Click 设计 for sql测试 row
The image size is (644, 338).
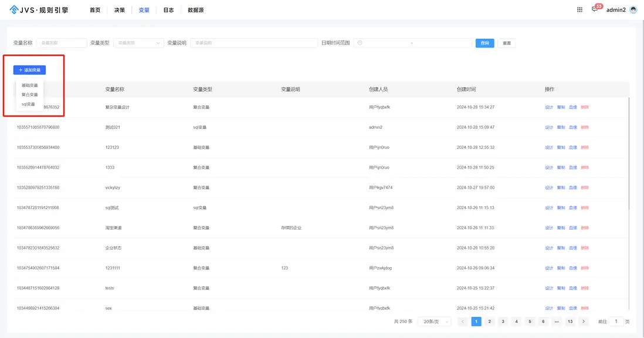coord(549,208)
